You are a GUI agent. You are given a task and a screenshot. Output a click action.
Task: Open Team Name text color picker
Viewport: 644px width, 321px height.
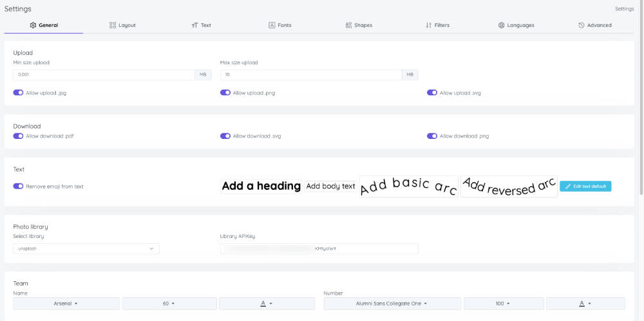click(x=266, y=303)
